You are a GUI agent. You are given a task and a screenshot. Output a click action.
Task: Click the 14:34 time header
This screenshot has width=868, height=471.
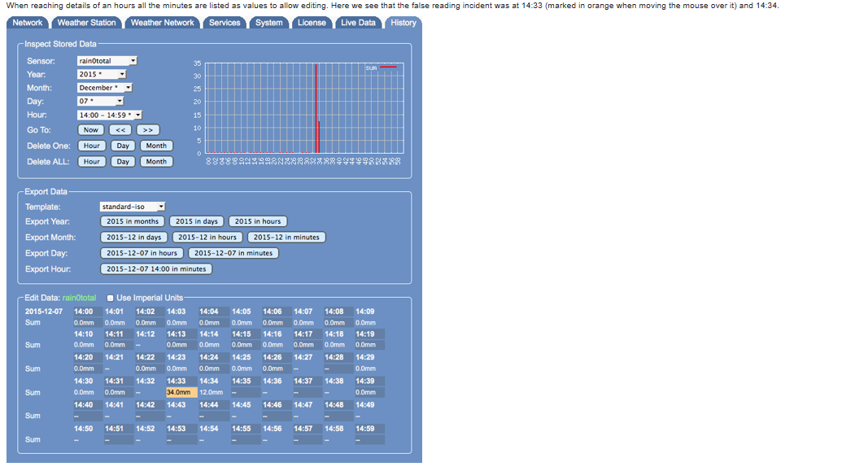[x=209, y=382]
